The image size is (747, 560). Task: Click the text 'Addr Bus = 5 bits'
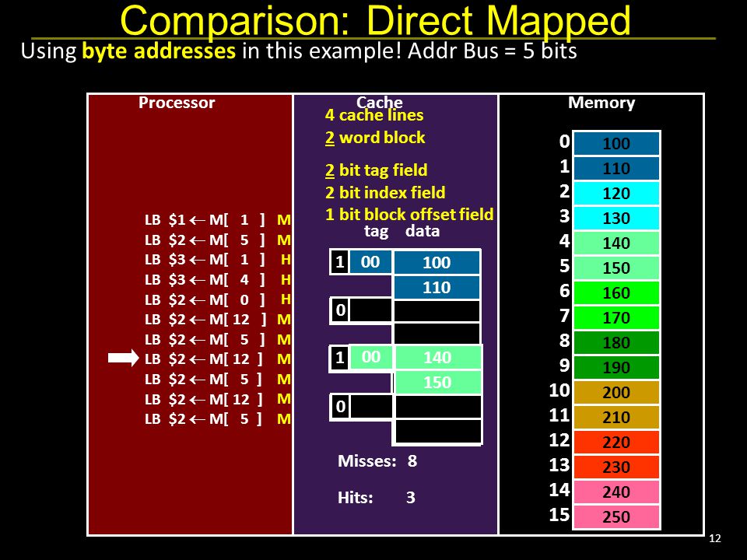pos(492,51)
